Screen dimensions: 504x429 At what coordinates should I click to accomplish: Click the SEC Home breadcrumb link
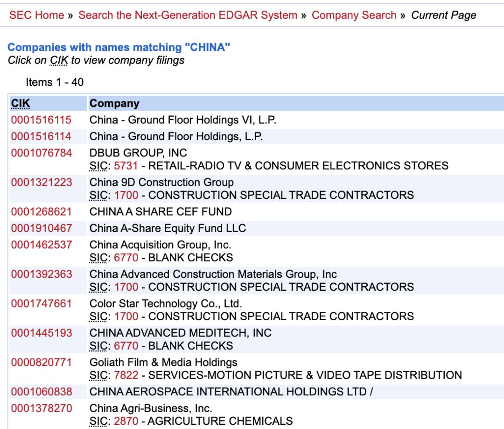pos(37,15)
